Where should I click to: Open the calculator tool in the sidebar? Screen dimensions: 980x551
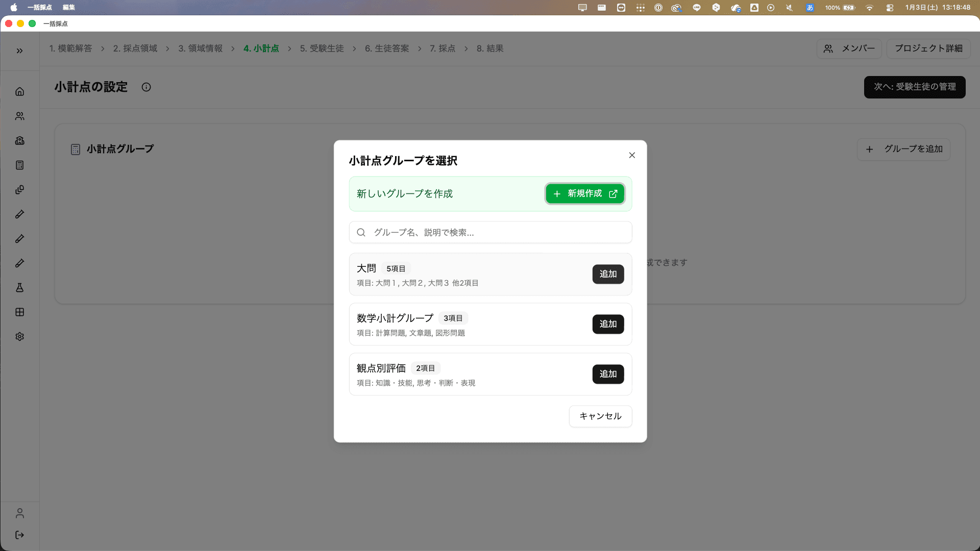[19, 165]
